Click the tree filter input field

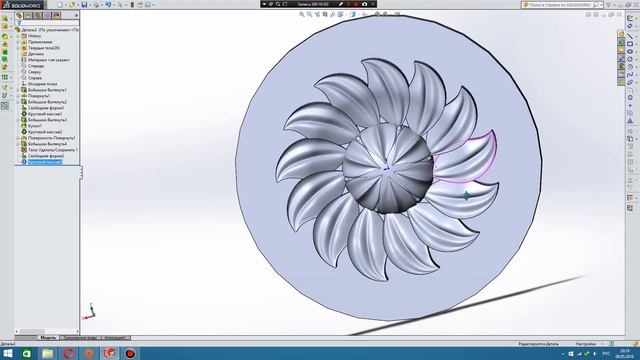(x=47, y=23)
